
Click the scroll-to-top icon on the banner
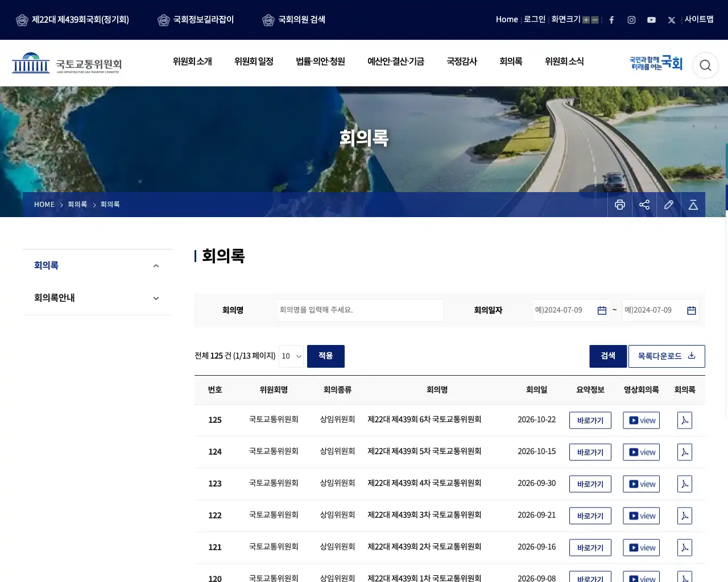693,205
